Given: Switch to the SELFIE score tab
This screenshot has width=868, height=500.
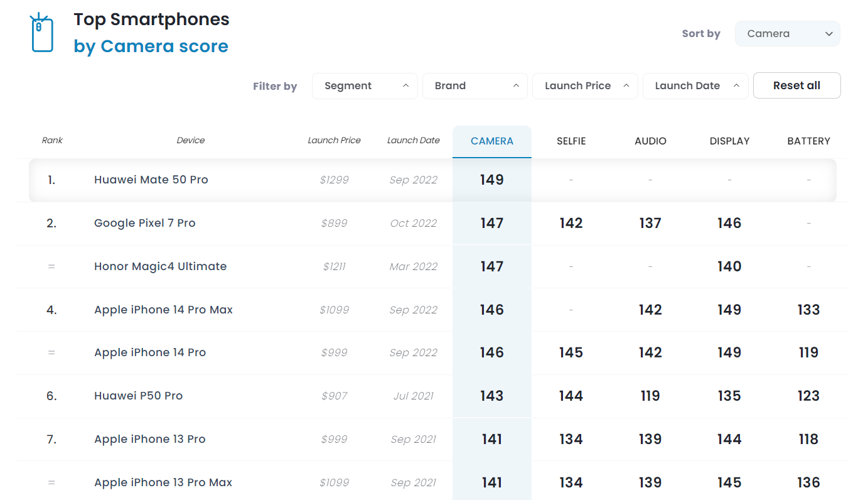Looking at the screenshot, I should pyautogui.click(x=571, y=141).
